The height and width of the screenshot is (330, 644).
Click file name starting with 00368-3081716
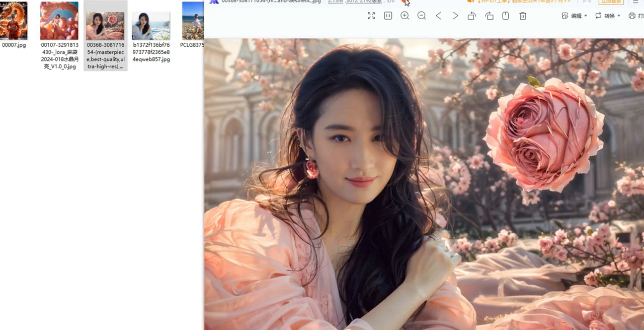[106, 55]
